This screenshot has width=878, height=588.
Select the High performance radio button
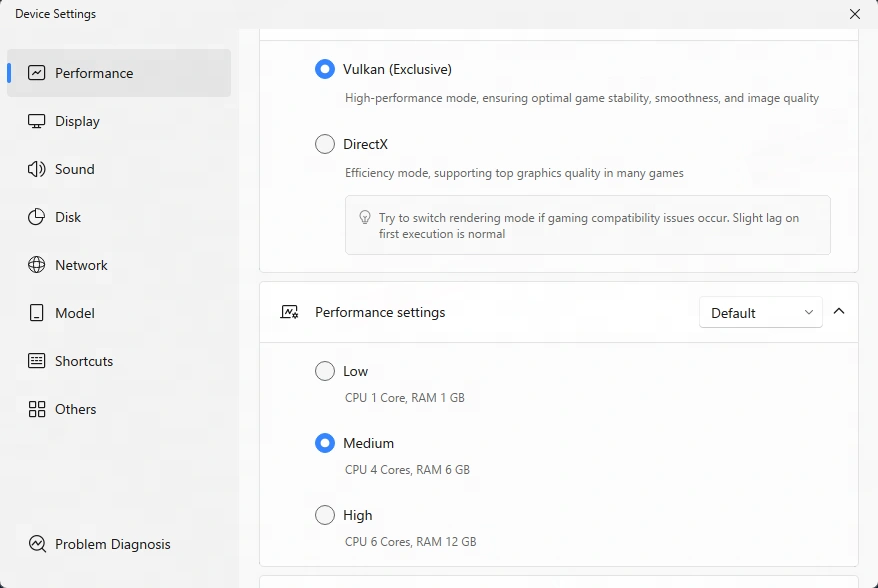[x=325, y=515]
